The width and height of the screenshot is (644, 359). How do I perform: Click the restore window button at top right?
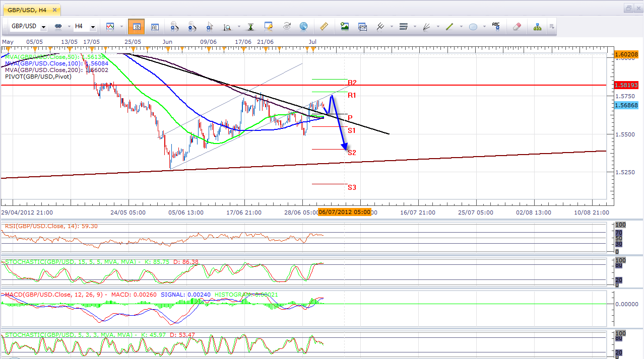pos(628,8)
